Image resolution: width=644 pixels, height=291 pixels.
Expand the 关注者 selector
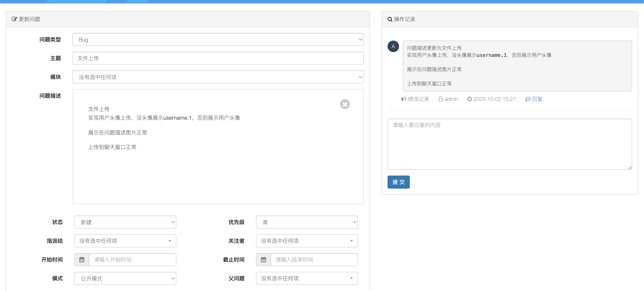(x=307, y=241)
